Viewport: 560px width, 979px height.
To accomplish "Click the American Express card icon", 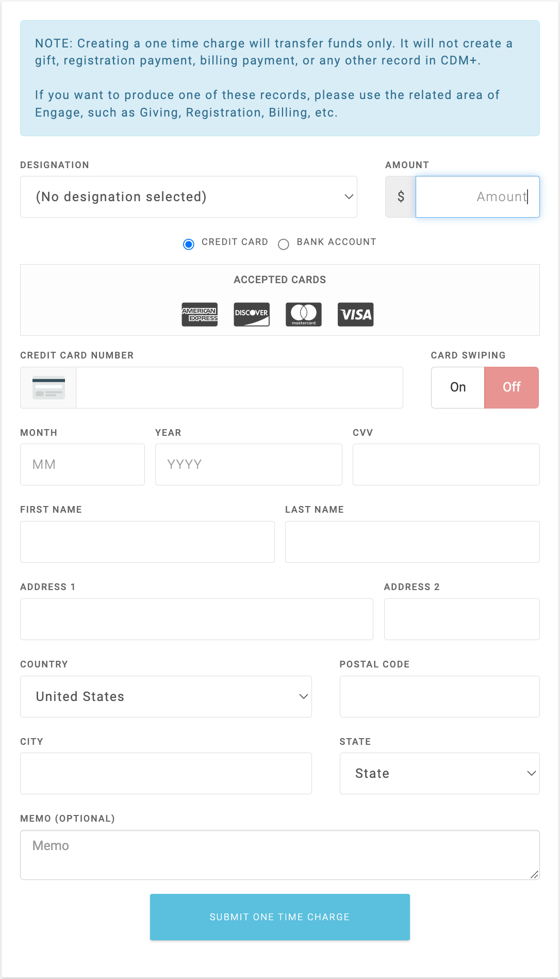I will click(x=200, y=315).
